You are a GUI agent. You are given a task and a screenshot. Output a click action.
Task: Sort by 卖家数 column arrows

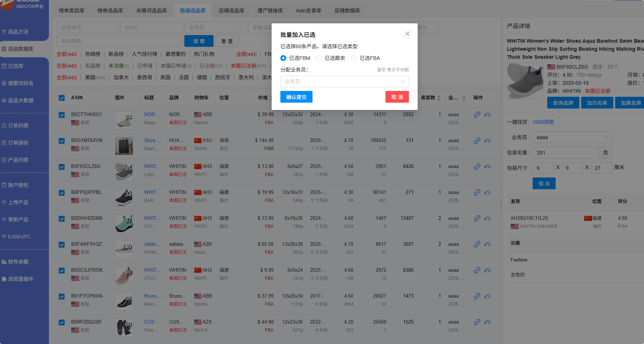[439, 98]
